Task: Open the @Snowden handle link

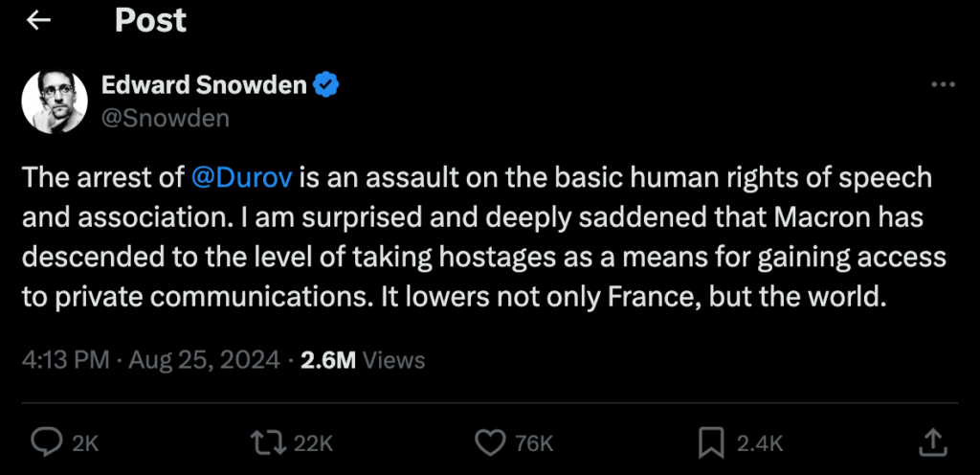Action: point(165,118)
